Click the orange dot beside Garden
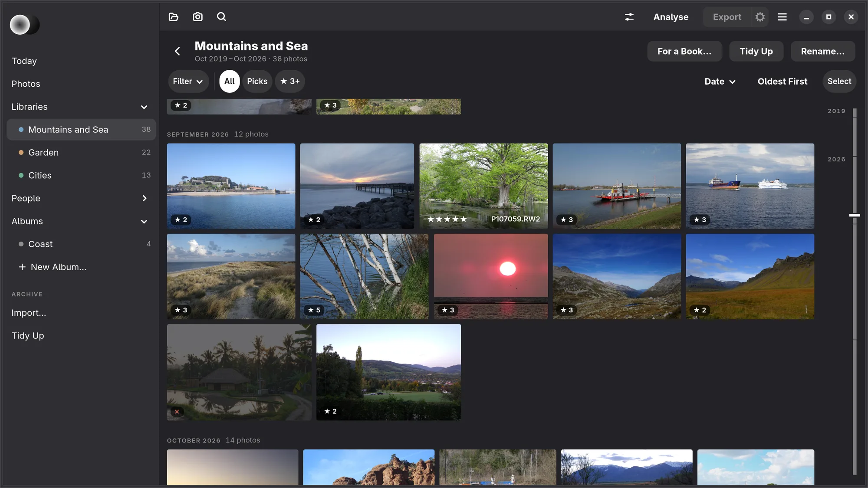The height and width of the screenshot is (488, 868). [21, 153]
